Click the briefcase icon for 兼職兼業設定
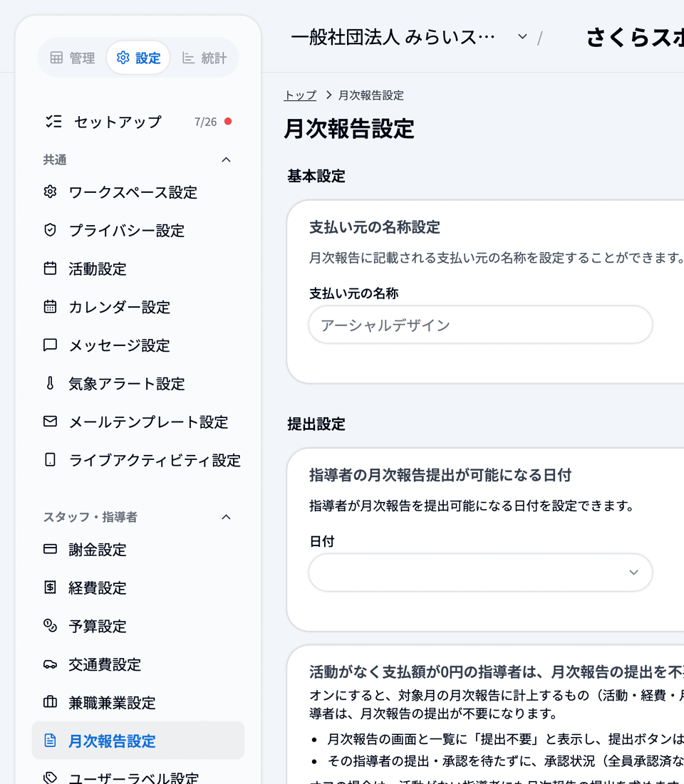The image size is (684, 784). tap(50, 702)
